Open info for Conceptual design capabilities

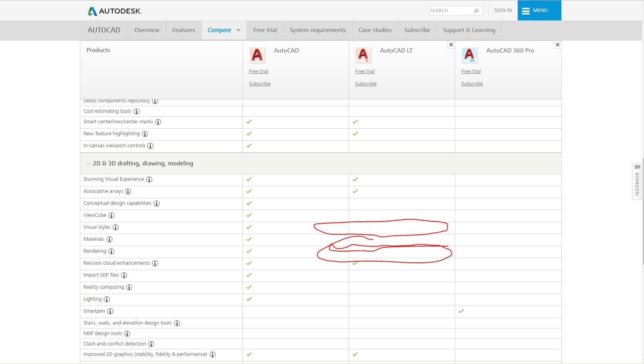coord(156,203)
